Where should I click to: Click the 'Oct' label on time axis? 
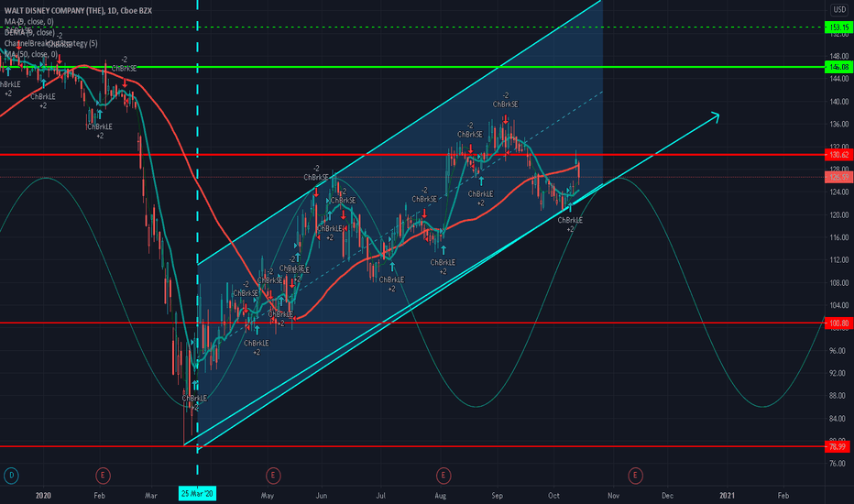click(553, 495)
